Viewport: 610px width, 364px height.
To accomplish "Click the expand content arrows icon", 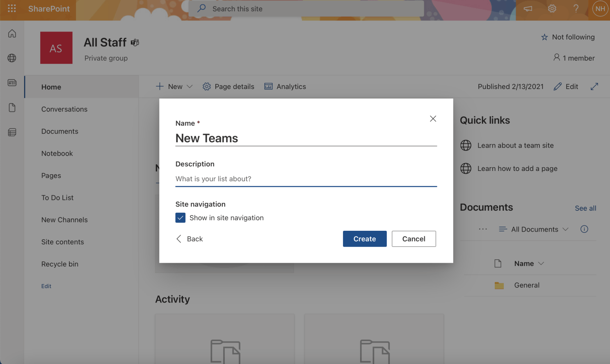I will tap(594, 86).
